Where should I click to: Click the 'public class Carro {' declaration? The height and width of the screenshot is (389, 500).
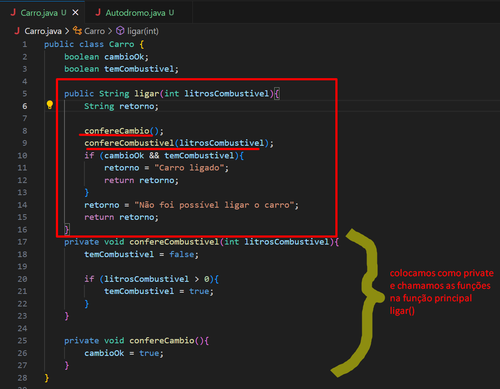point(94,44)
